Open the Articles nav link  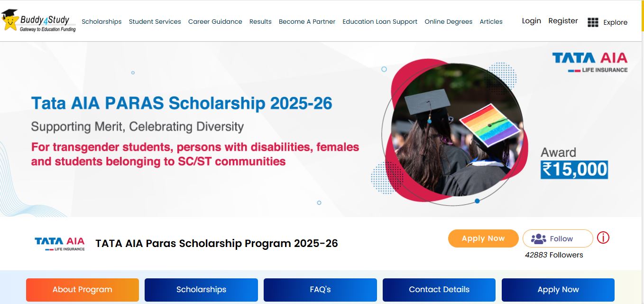point(491,21)
